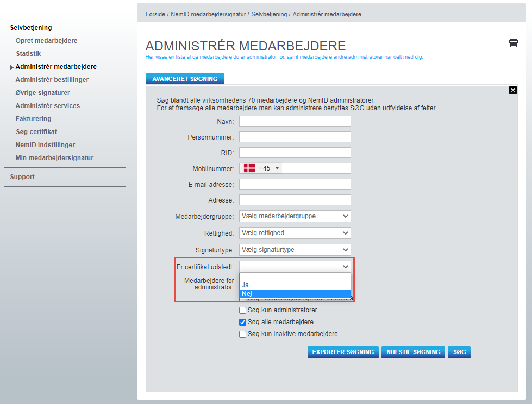Open 'Opret medarbejdere' in the sidebar
Viewport: 532px width, 404px height.
tap(47, 41)
